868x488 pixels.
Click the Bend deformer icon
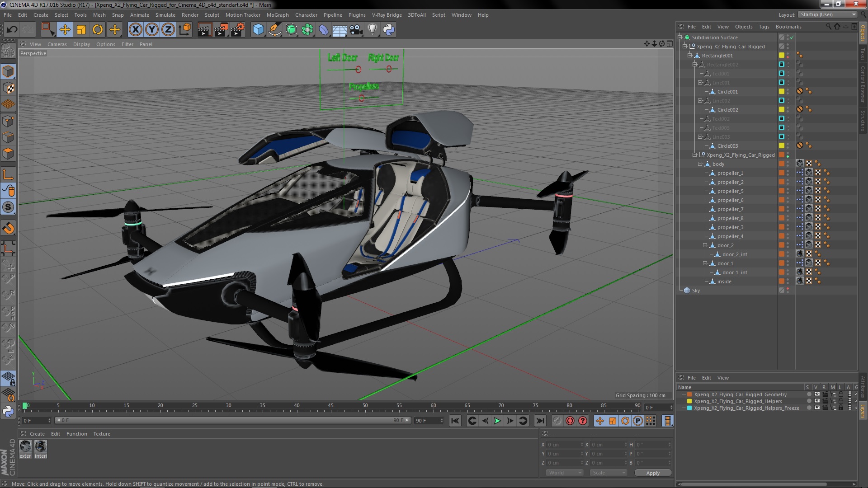pos(324,30)
